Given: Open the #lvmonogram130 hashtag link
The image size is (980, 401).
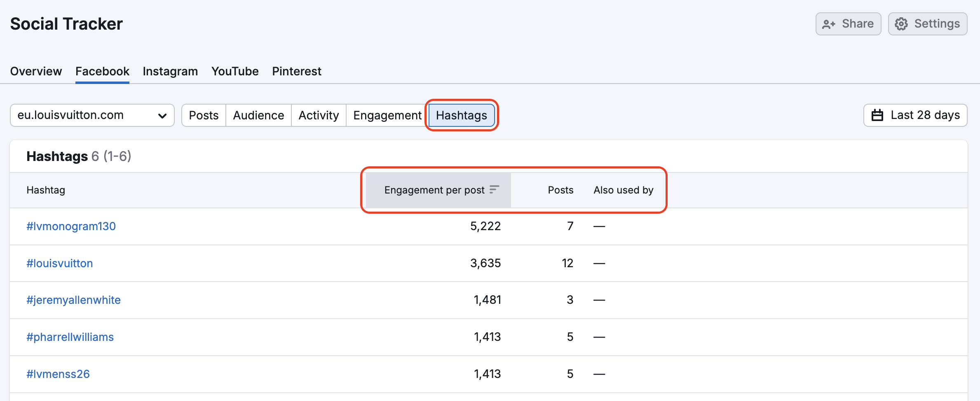Looking at the screenshot, I should click(x=71, y=226).
